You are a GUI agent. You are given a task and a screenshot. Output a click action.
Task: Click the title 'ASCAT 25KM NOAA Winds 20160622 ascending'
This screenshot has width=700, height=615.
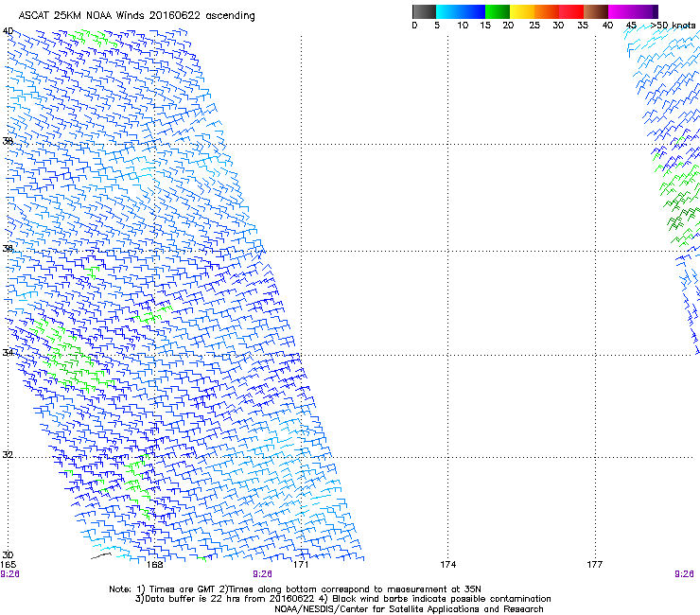[x=136, y=16]
